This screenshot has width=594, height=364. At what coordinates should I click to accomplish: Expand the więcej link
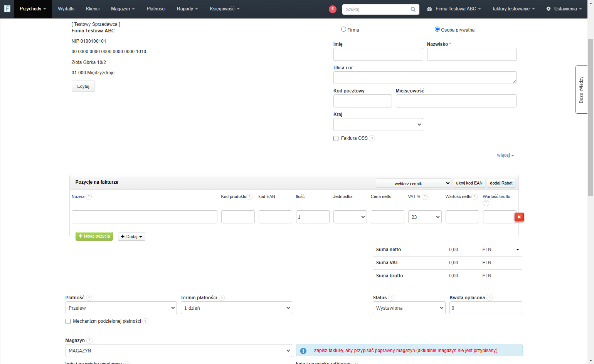point(505,155)
